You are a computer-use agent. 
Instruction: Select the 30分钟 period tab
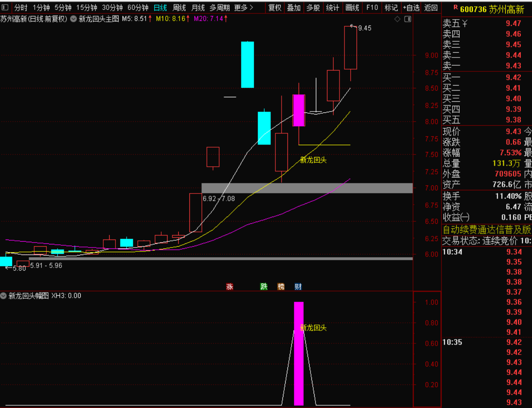(112, 8)
